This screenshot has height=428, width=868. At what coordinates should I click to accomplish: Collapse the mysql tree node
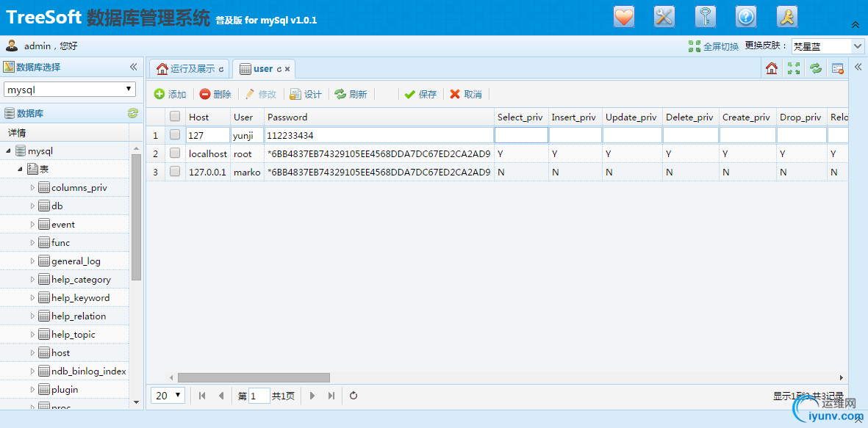click(8, 151)
